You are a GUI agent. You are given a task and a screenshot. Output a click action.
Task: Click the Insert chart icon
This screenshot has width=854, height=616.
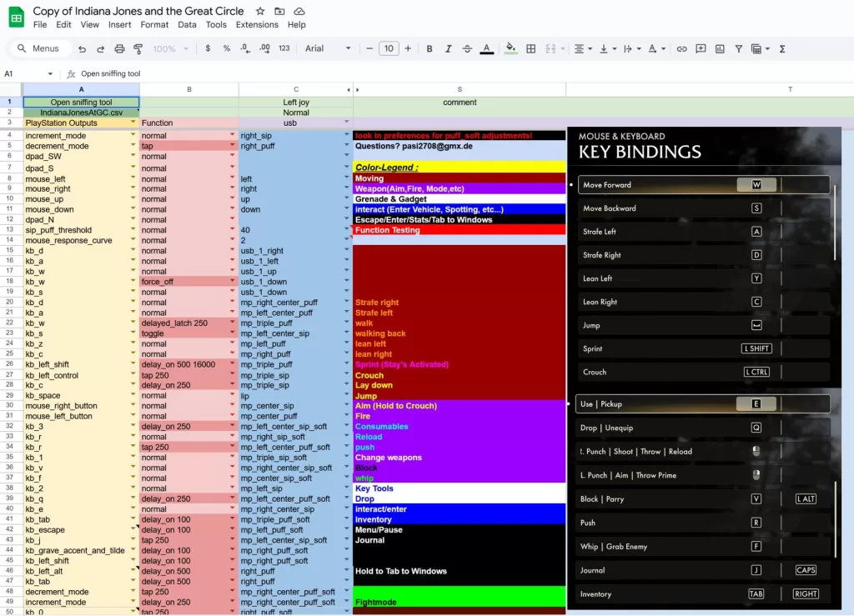pos(719,48)
